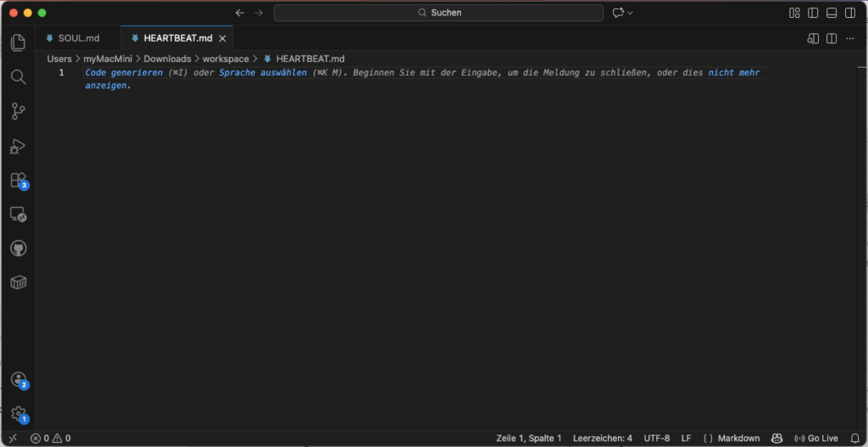
Task: Open Markdown preview to the side
Action: coord(813,38)
